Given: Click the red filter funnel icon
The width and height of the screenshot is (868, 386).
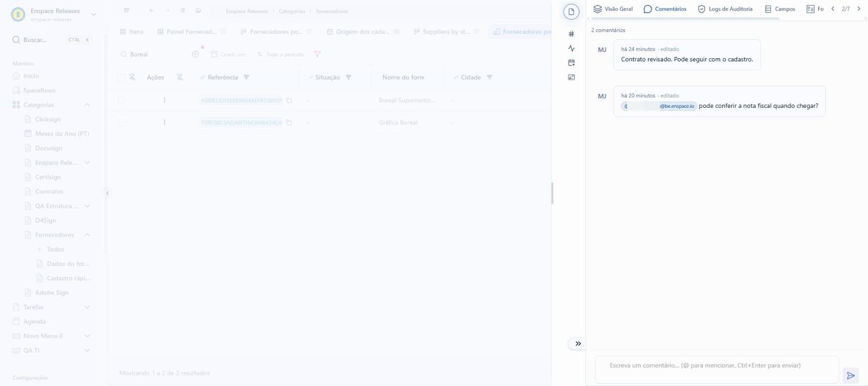Looking at the screenshot, I should (x=317, y=54).
